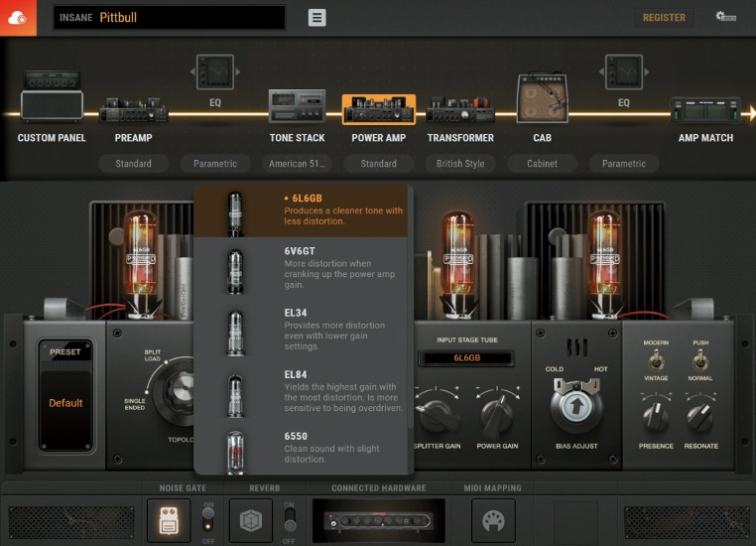Toggle the Reverb on/off switch
The image size is (756, 546).
coord(290,519)
